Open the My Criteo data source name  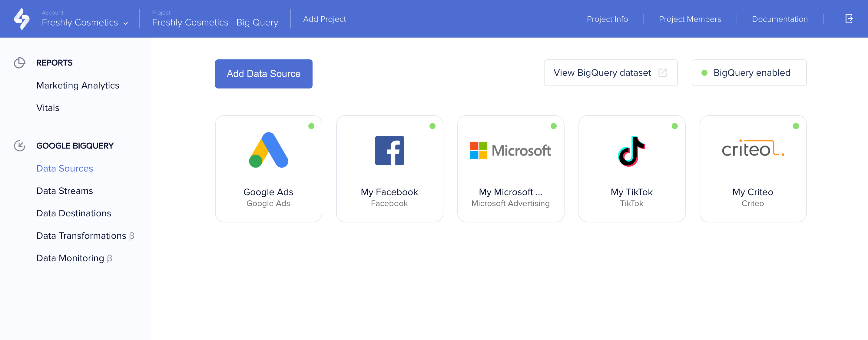coord(753,192)
